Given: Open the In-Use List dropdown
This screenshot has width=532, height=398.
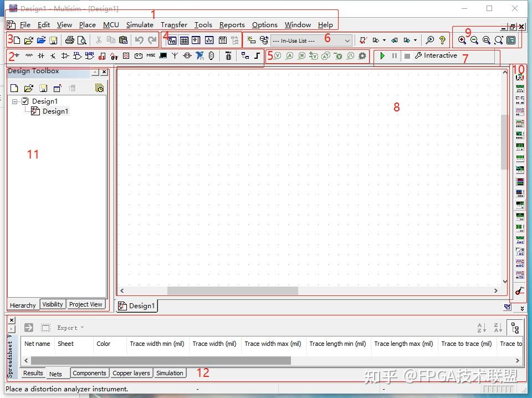Looking at the screenshot, I should (x=347, y=40).
